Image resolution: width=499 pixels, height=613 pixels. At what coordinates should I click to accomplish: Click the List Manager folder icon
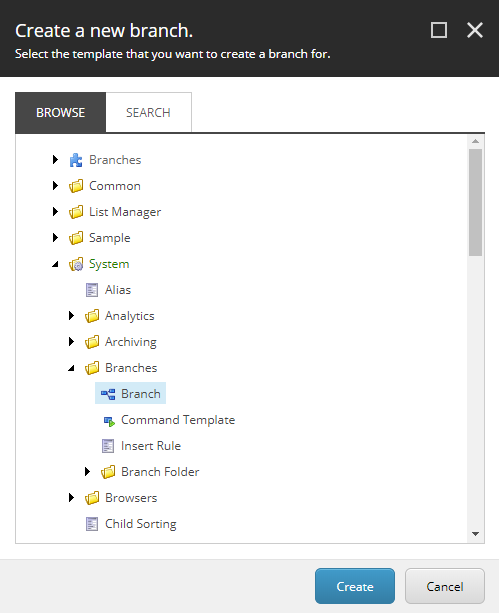point(76,212)
